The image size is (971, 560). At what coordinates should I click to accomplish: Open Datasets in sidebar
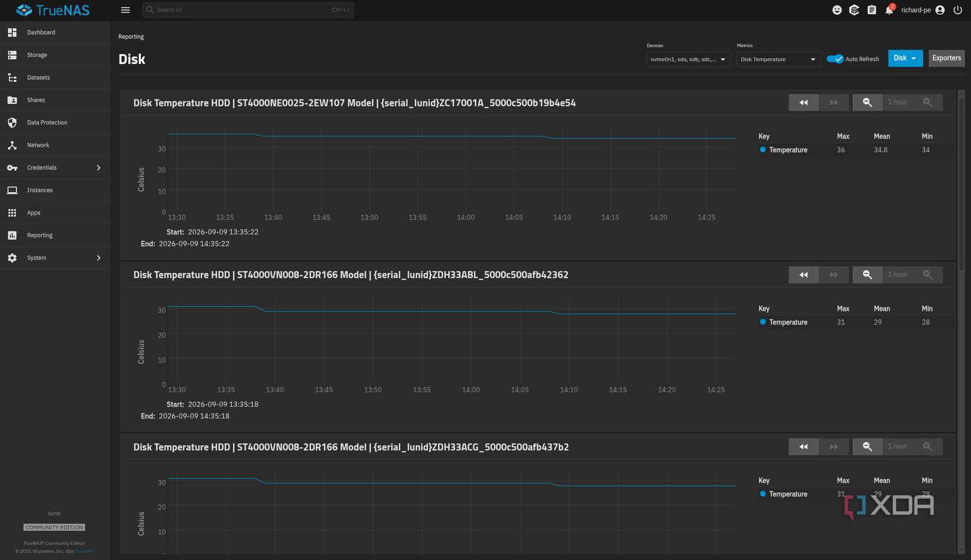[55, 78]
